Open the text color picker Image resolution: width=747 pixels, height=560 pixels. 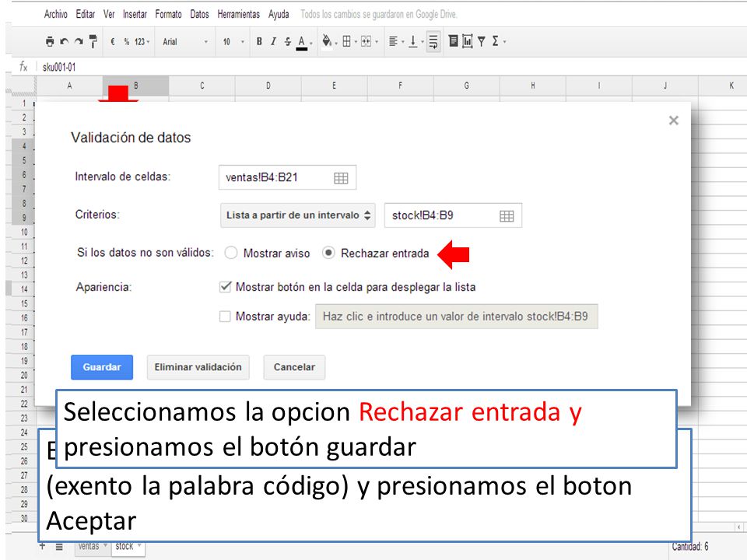click(303, 42)
